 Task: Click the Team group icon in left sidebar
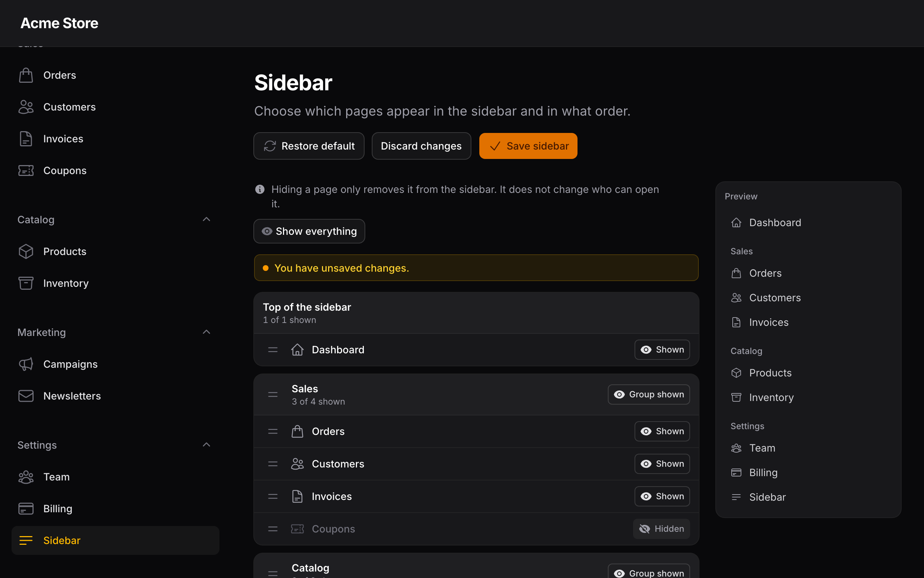click(26, 477)
